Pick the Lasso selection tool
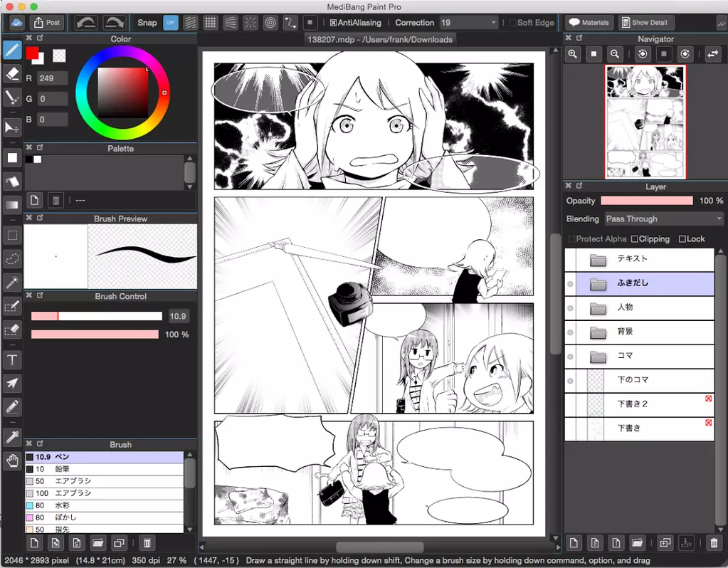Image resolution: width=728 pixels, height=568 pixels. [x=13, y=258]
